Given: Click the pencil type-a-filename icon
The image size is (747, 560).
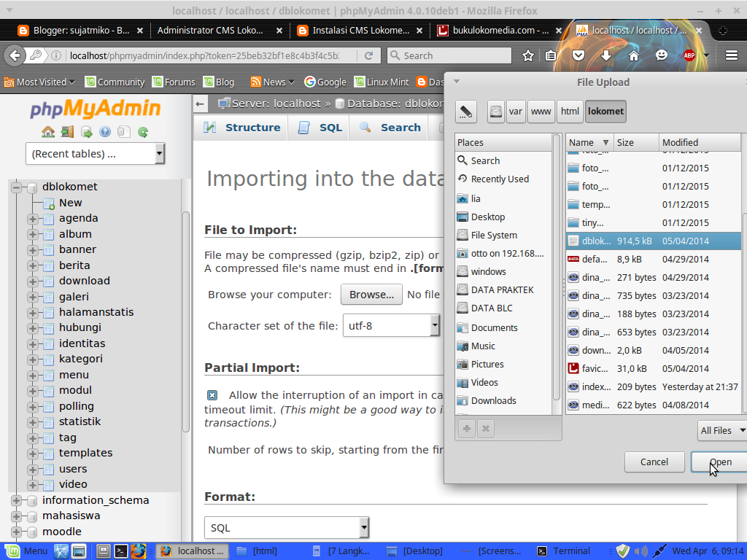Looking at the screenshot, I should pos(466,112).
